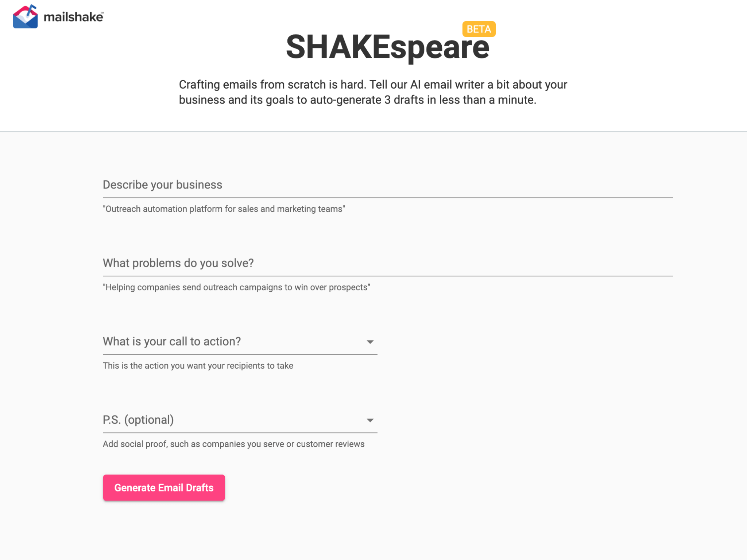Click the 'Helping companies send outreach' example hint
The height and width of the screenshot is (560, 747).
tap(236, 287)
